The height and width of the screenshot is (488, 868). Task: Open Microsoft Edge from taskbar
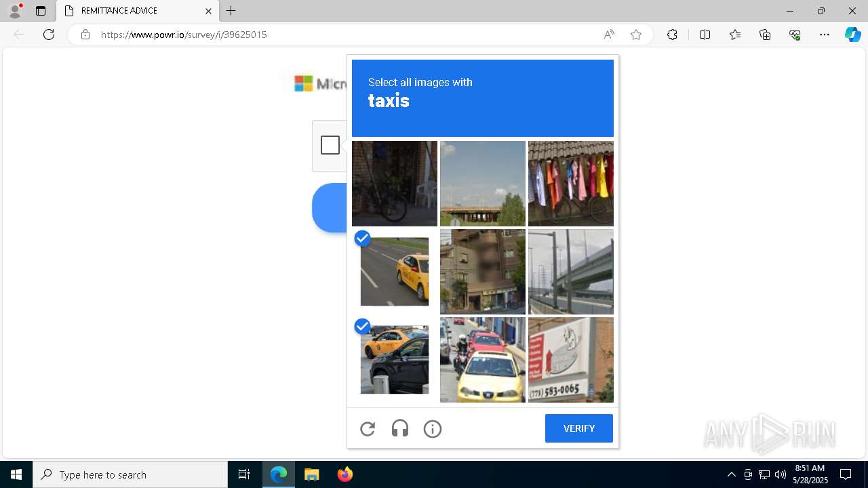[279, 474]
